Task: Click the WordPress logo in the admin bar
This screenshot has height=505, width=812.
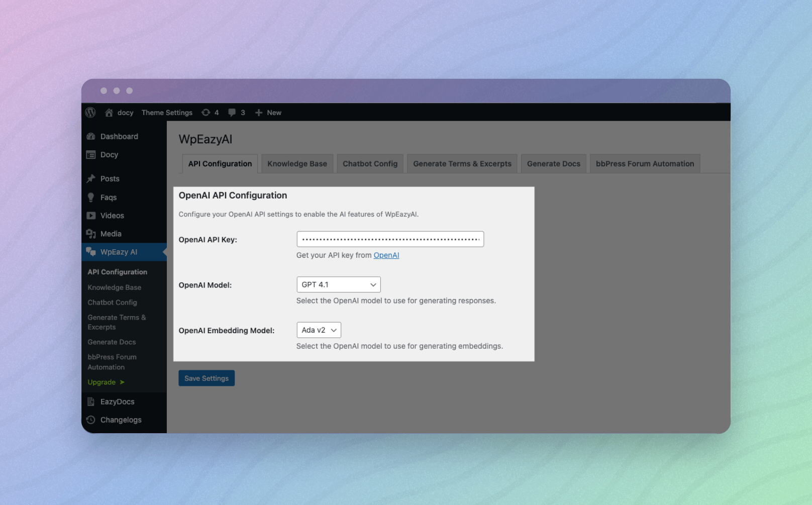Action: click(x=90, y=113)
